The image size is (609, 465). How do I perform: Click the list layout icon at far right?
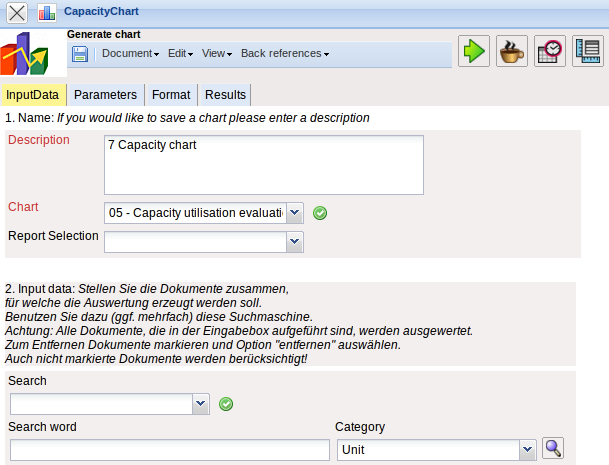click(588, 51)
